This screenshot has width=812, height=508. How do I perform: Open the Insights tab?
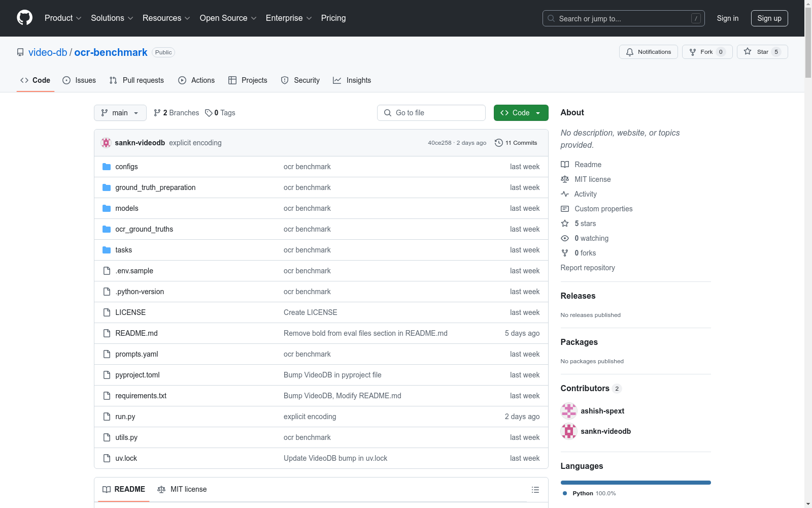pos(352,80)
